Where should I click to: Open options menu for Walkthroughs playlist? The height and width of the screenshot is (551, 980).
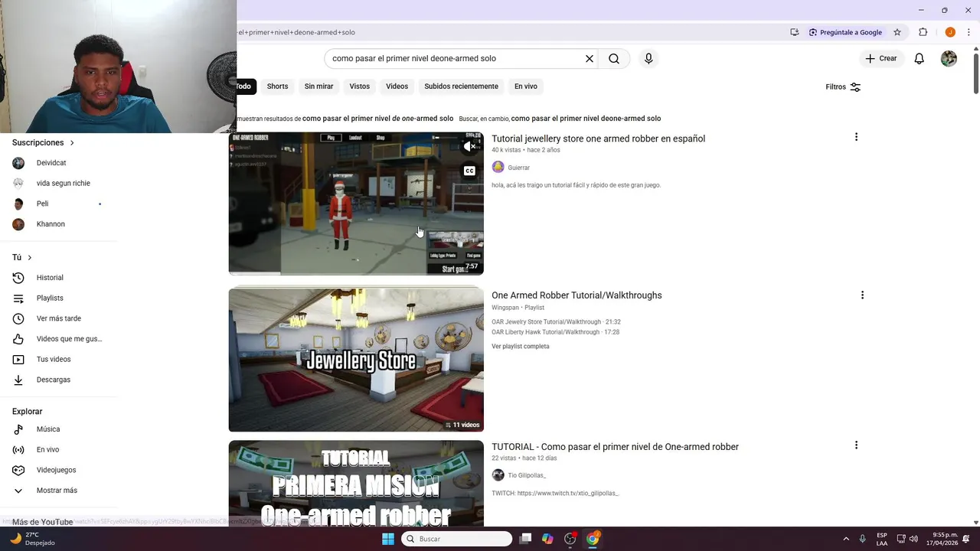click(862, 295)
